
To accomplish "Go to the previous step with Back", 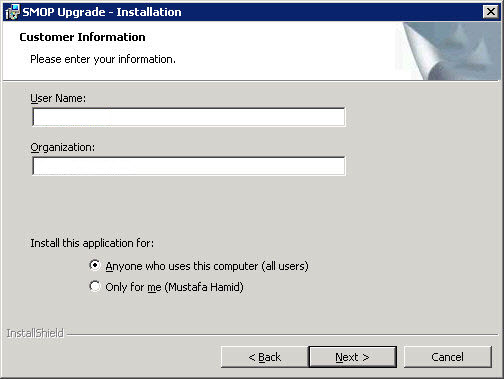I will pos(264,357).
